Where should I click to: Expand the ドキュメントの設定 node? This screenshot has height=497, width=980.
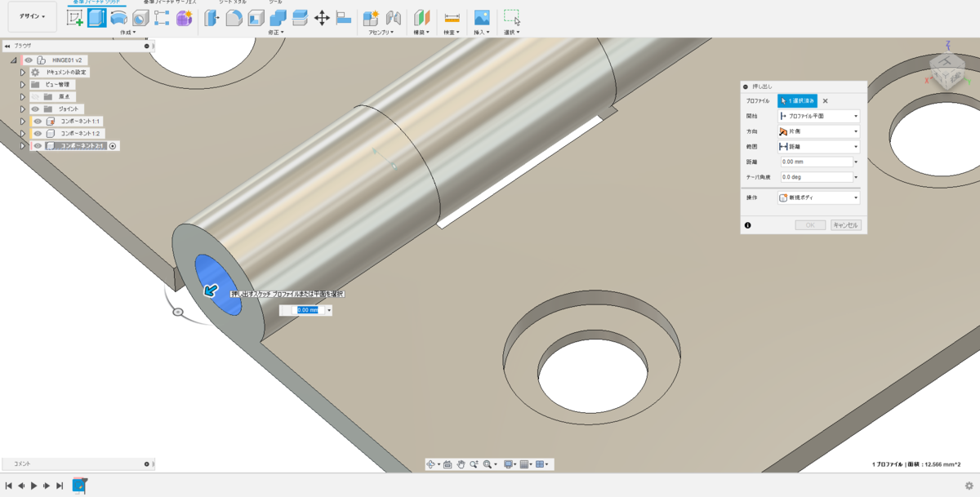coord(23,72)
